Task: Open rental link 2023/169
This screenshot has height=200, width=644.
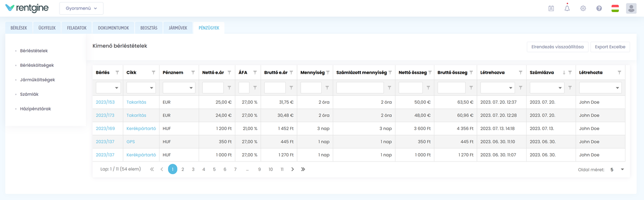Action: click(x=105, y=128)
